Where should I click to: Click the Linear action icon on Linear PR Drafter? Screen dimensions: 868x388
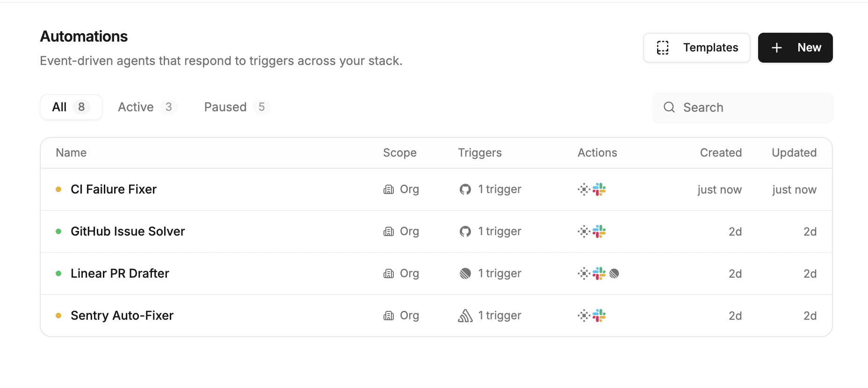coord(614,273)
